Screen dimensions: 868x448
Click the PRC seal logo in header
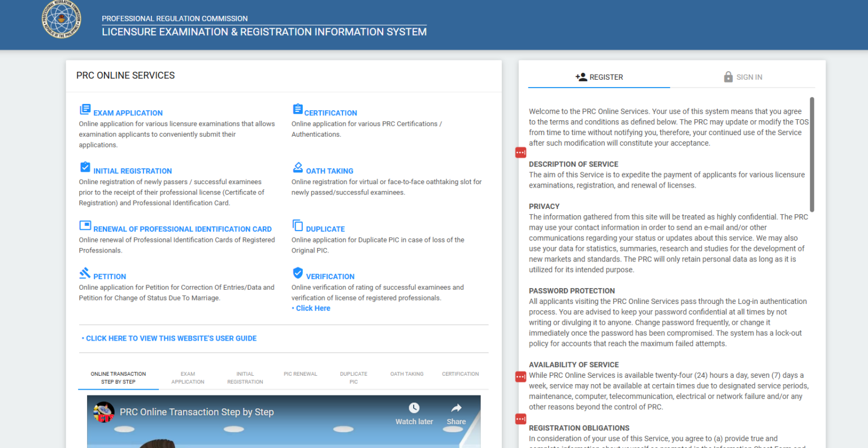point(62,20)
